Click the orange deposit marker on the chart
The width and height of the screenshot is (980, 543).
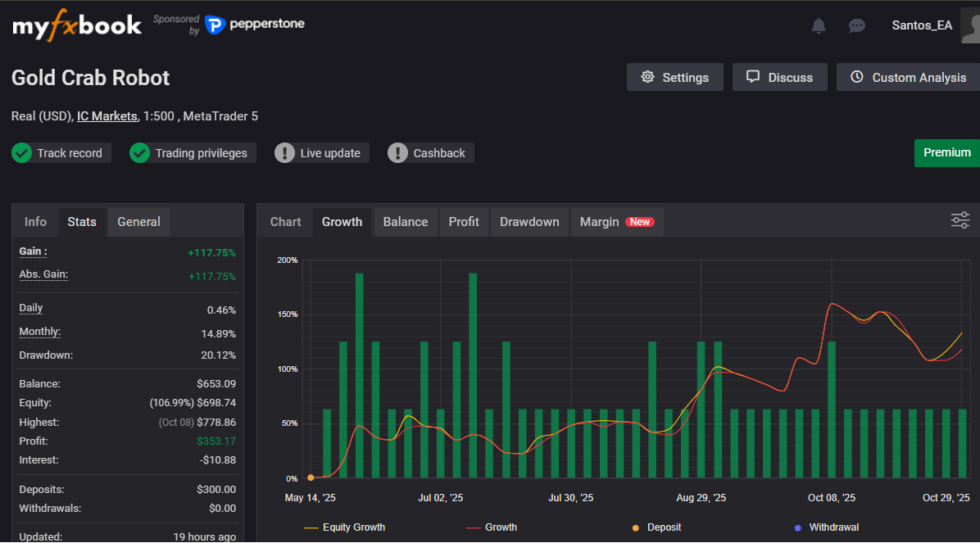pos(311,476)
